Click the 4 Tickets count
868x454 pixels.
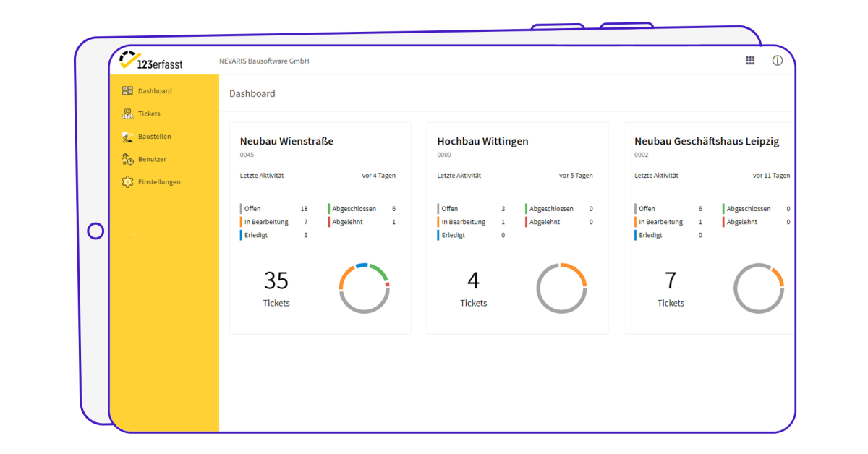pos(473,288)
